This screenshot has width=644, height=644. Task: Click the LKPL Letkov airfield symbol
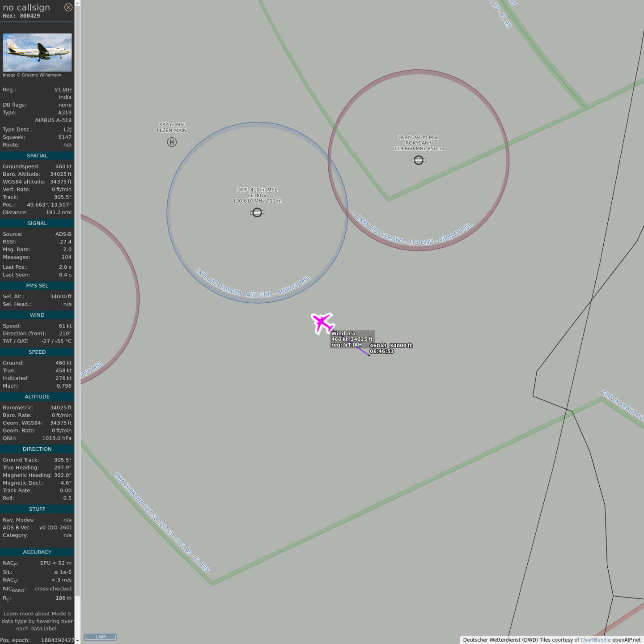pos(257,212)
